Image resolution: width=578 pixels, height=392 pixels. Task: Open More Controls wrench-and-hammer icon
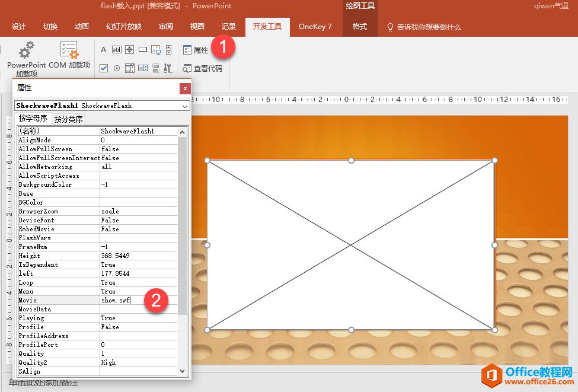168,68
